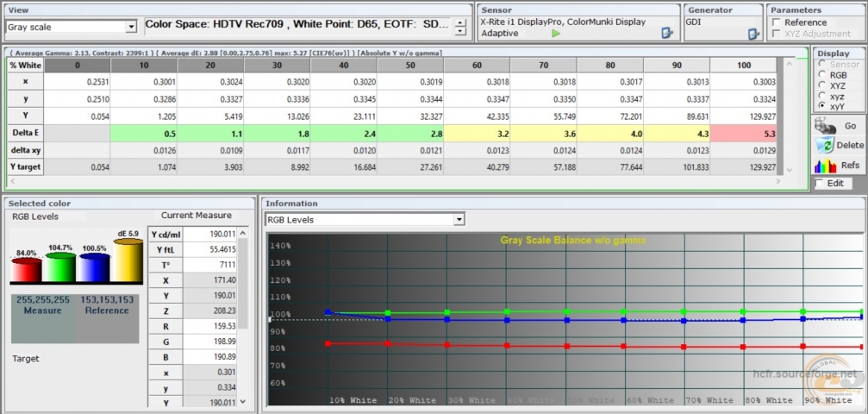This screenshot has width=868, height=414.
Task: Toggle the XYZ Adjustment checkbox
Action: click(777, 34)
